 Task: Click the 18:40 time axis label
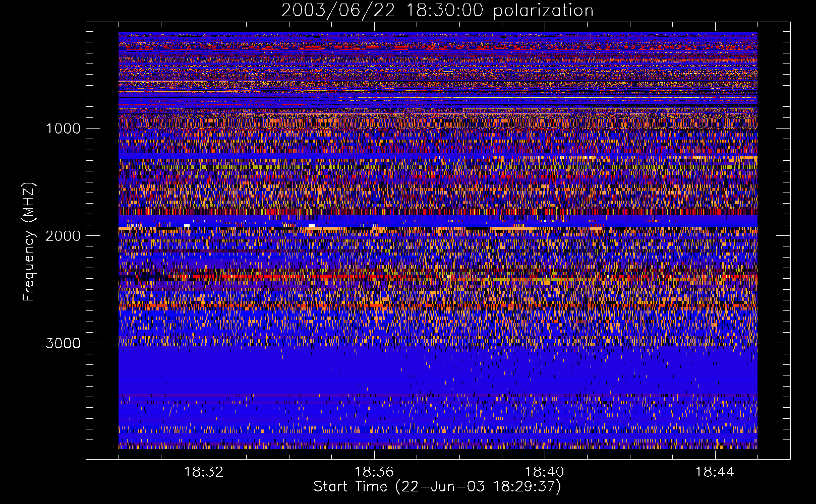point(545,472)
